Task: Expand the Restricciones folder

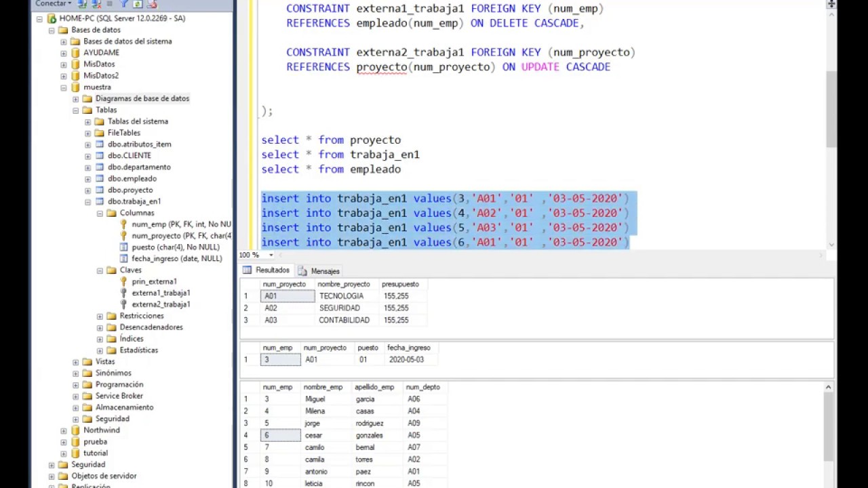Action: pos(100,317)
